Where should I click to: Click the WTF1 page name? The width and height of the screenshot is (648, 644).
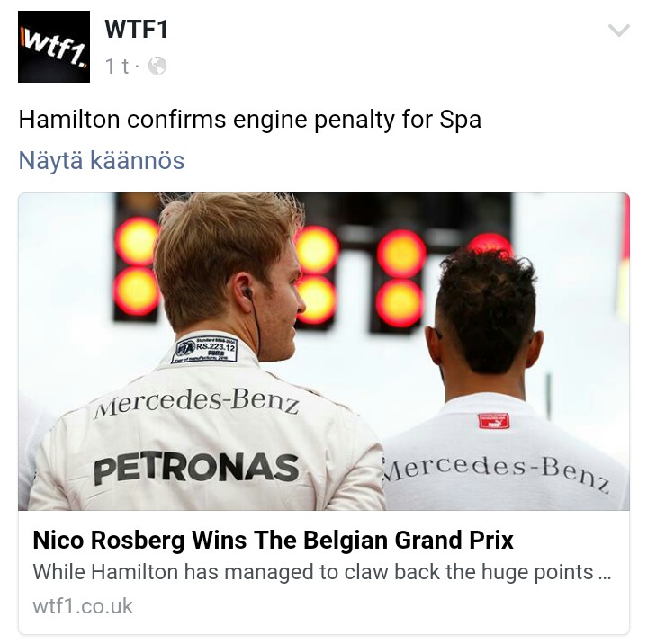137,30
